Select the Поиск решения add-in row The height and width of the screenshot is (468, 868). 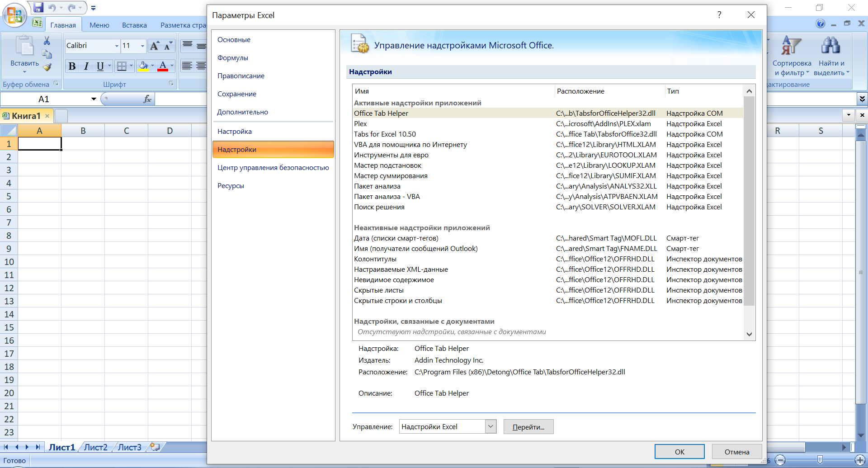pyautogui.click(x=547, y=207)
